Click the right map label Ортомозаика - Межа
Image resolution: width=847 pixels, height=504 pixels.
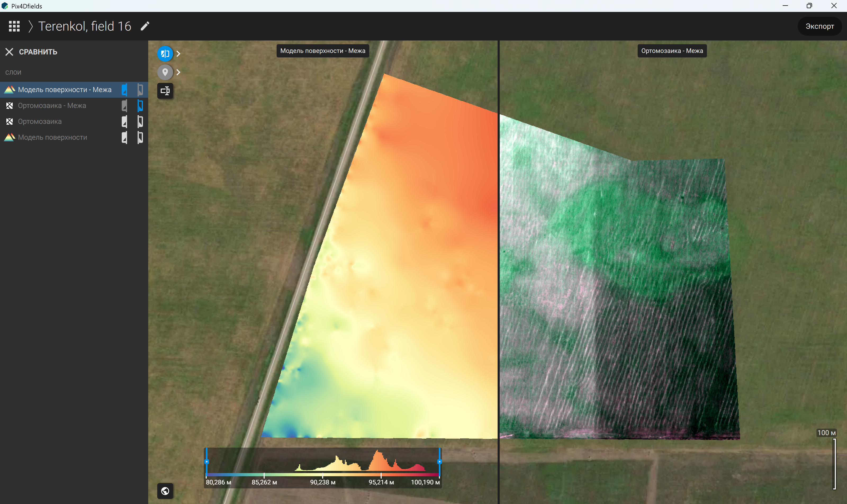[x=672, y=51]
